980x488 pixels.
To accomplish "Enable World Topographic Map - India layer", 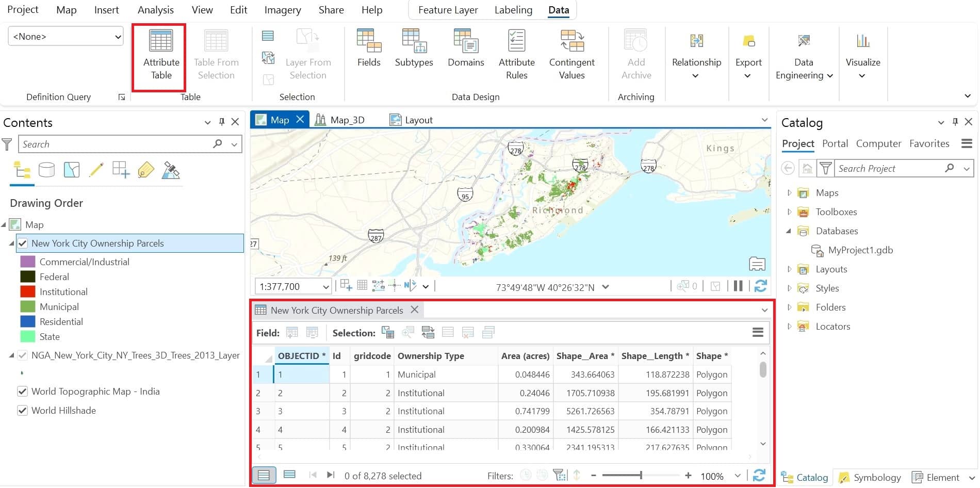I will pos(23,391).
